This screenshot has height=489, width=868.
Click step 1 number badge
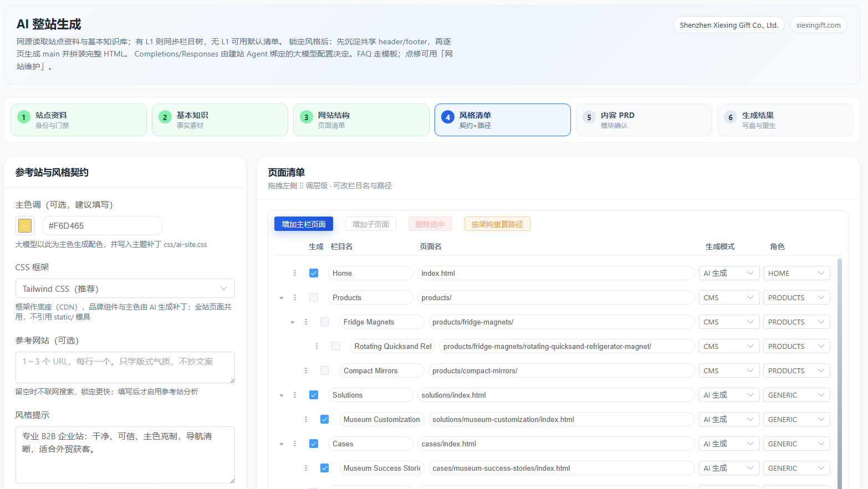24,117
